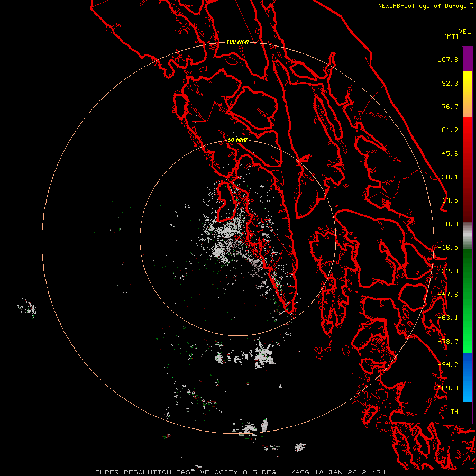This screenshot has height=476, width=476.
Task: Click the 30.1 velocity scale value
Action: [450, 177]
